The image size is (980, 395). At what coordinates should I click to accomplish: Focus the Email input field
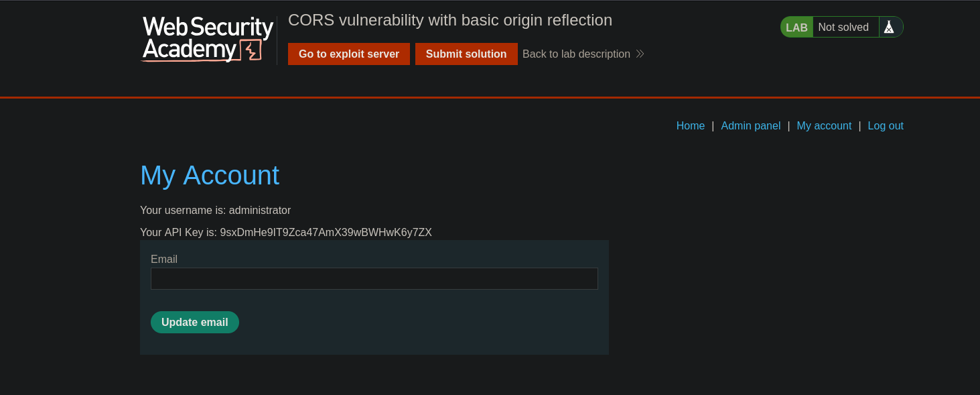pos(374,278)
